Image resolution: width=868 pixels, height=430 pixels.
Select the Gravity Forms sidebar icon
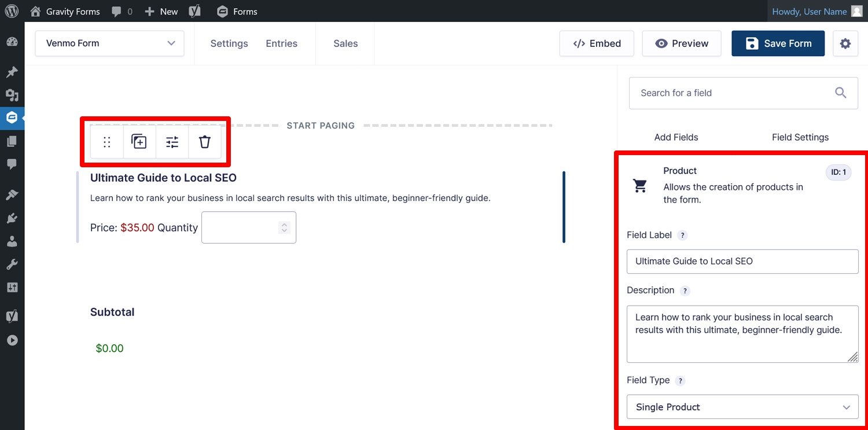pos(12,117)
